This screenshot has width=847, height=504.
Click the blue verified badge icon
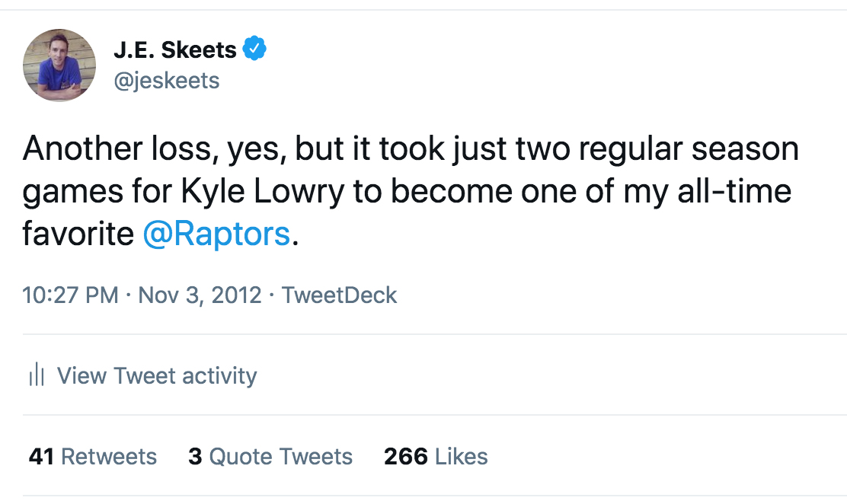(x=254, y=50)
